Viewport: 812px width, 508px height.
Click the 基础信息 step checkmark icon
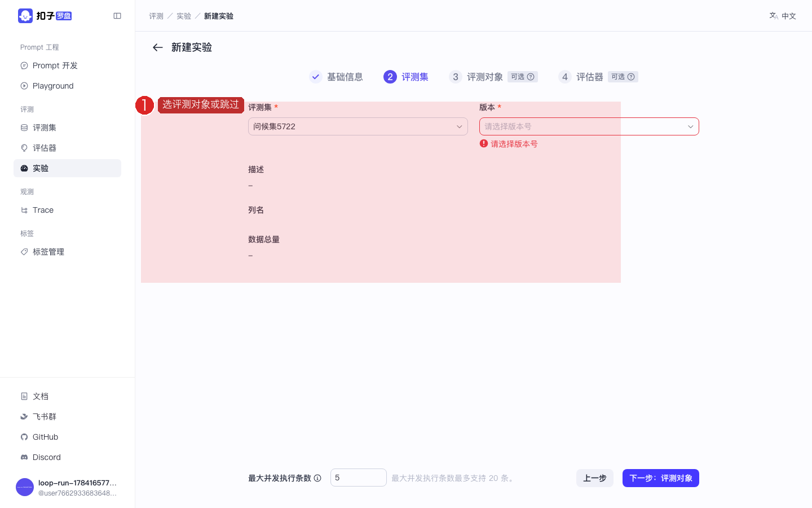pyautogui.click(x=316, y=77)
